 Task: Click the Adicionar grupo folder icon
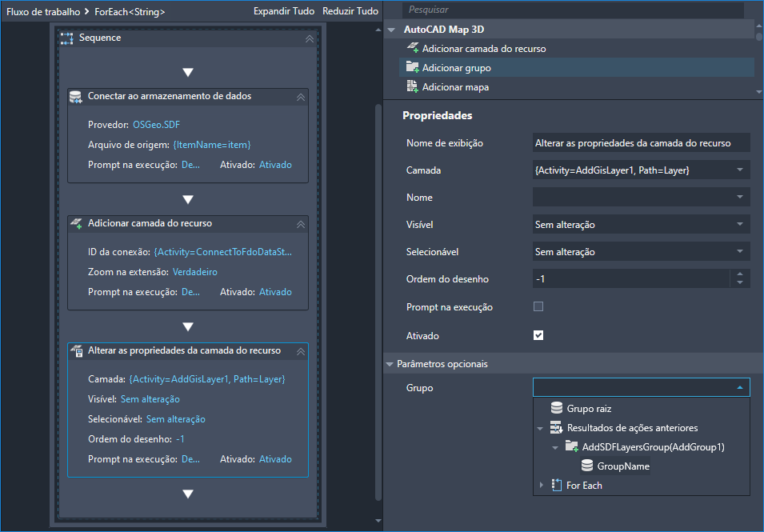pos(412,67)
